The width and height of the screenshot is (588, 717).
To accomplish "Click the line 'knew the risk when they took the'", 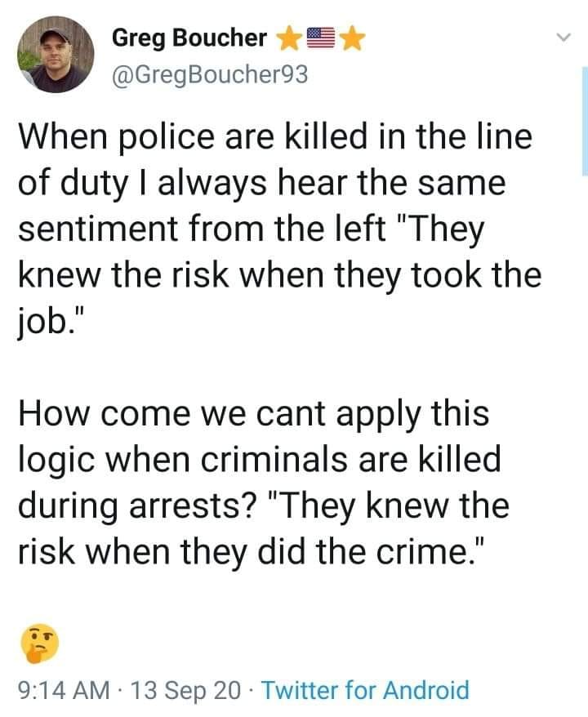I will pos(280,275).
